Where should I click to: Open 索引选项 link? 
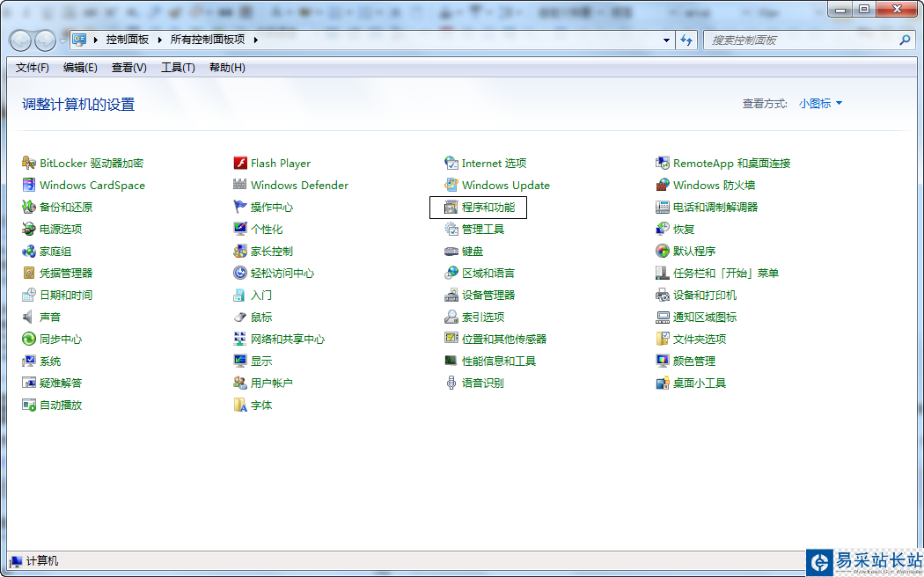pos(482,318)
